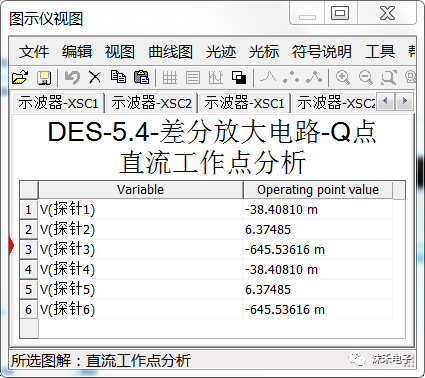Click the line-with-points trace style icon
Image resolution: width=425 pixels, height=378 pixels.
pos(314,77)
